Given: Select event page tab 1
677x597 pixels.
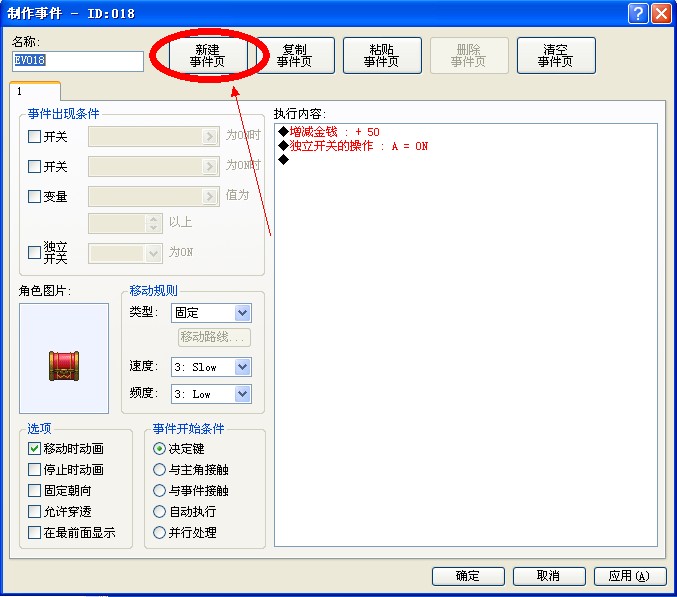Looking at the screenshot, I should click(x=35, y=91).
